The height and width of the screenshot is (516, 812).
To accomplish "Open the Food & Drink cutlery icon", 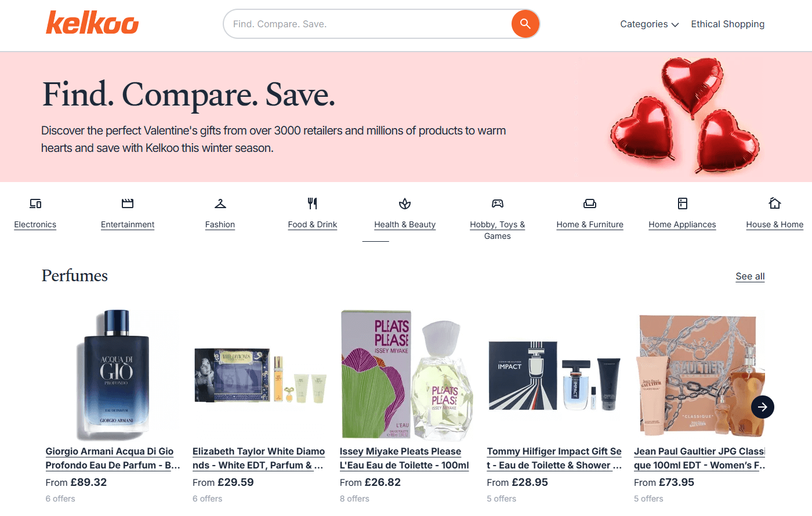I will [x=313, y=204].
